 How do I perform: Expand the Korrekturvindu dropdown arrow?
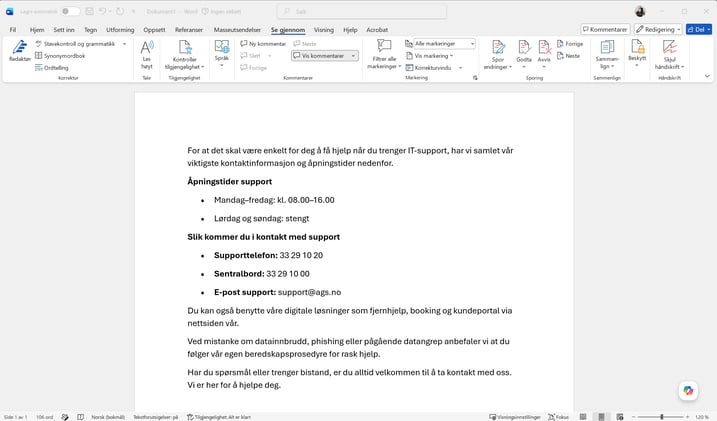tap(460, 68)
